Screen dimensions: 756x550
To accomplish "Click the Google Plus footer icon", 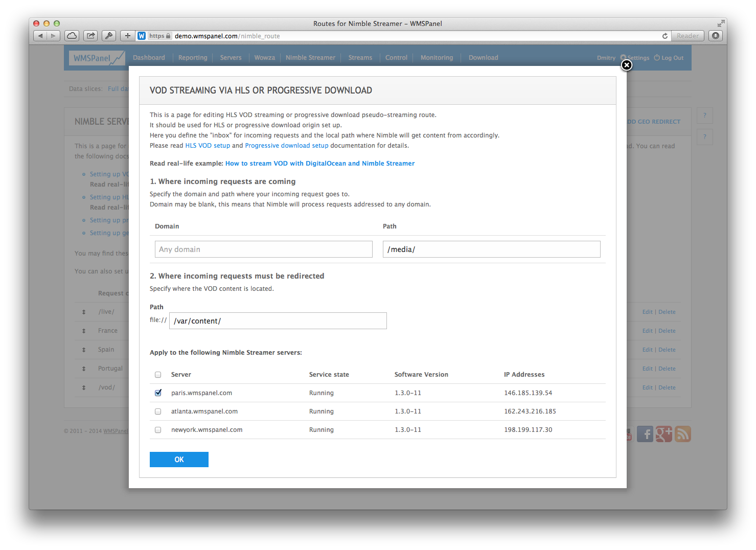I will pos(663,434).
